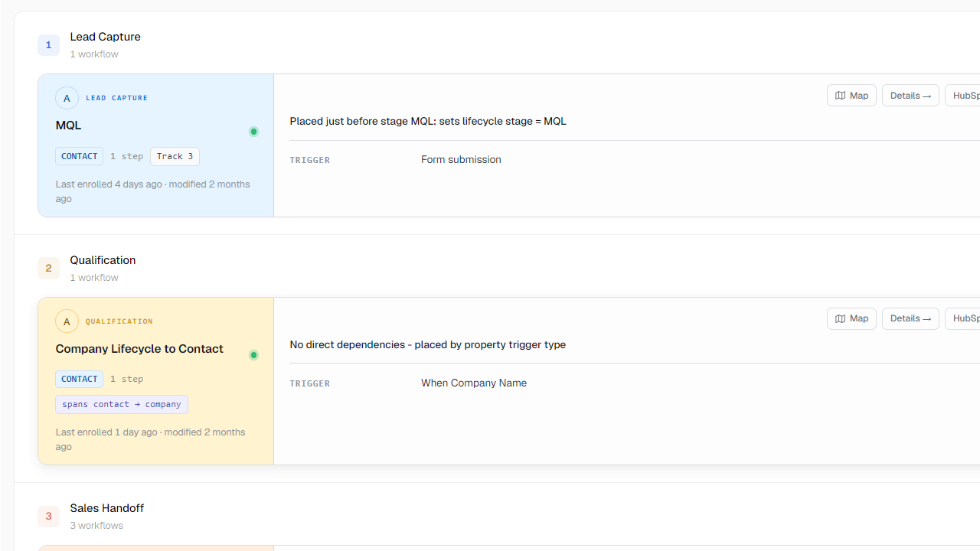Click the CONTACT tag on MQL card
Screen dimensions: 980x551
point(79,157)
